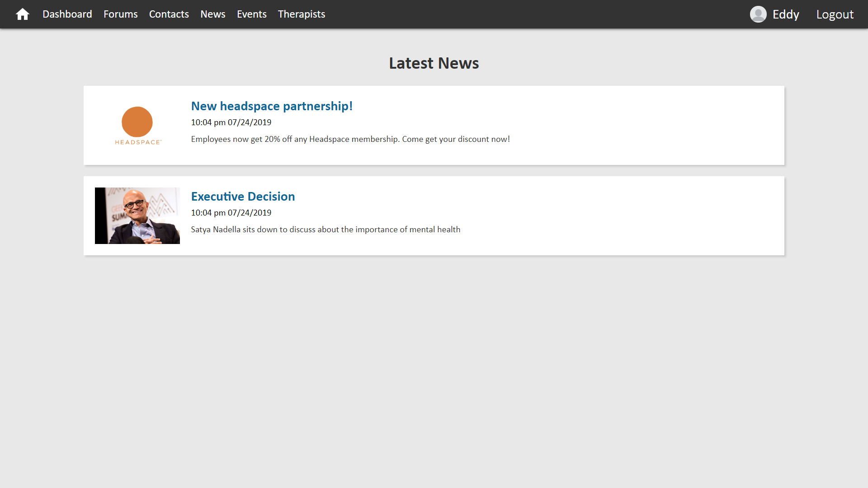868x488 pixels.
Task: Open the Dashboard page
Action: point(67,14)
